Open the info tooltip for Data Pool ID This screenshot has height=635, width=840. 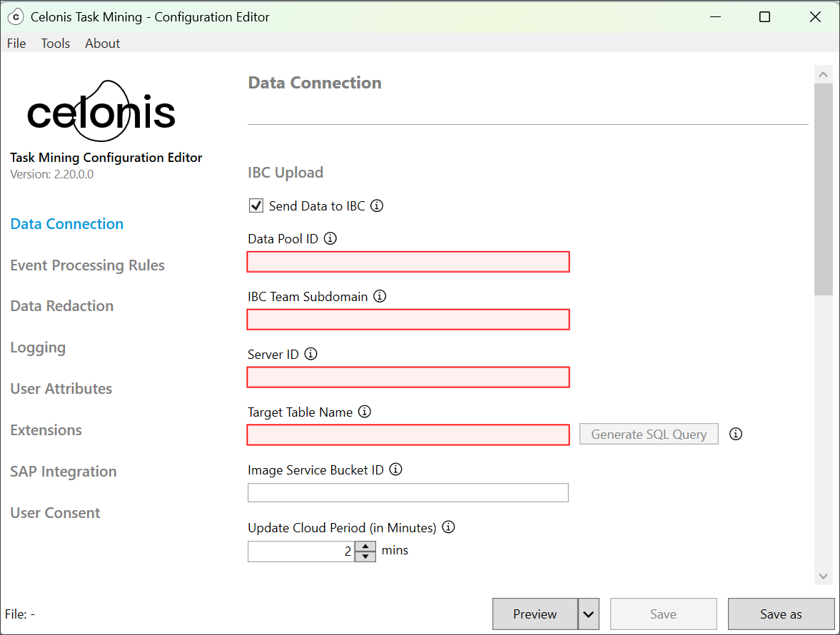330,238
